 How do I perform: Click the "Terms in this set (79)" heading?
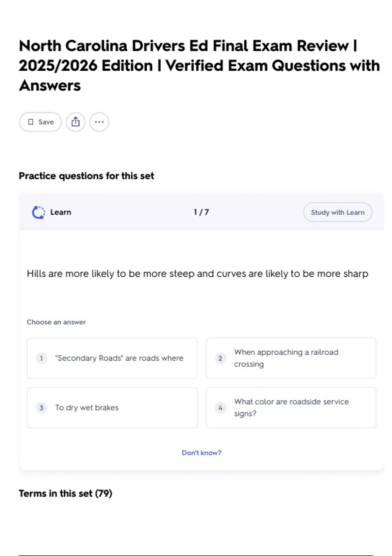tap(65, 493)
